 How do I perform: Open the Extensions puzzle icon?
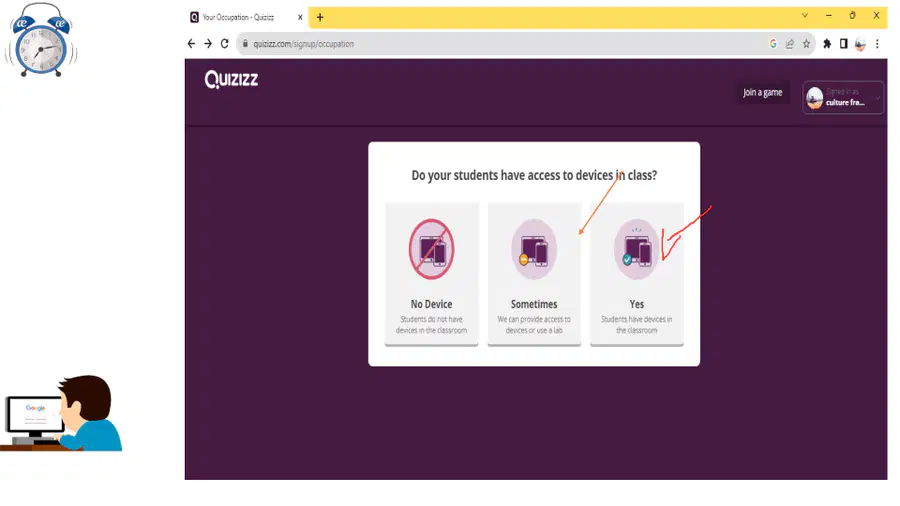[827, 44]
